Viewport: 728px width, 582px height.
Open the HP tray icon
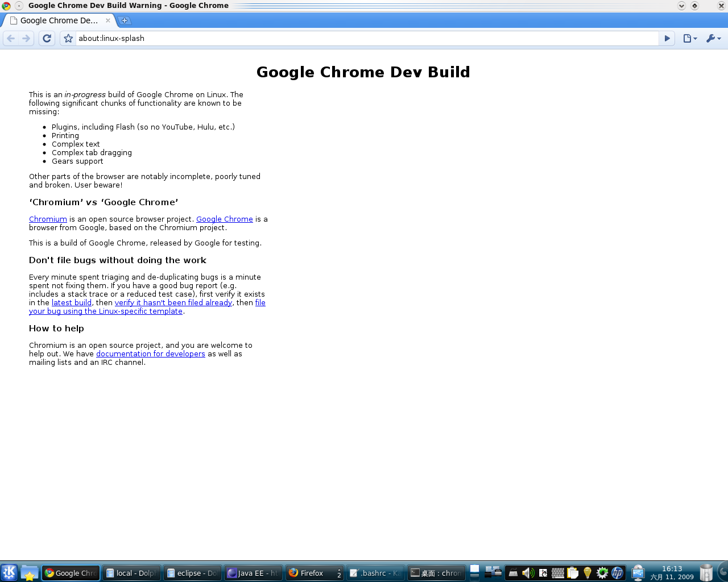(x=617, y=573)
